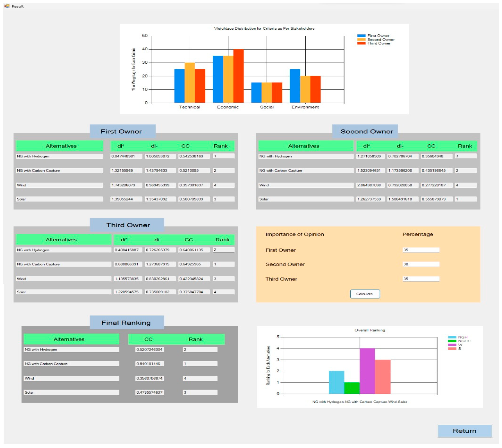Click cyan NGH legend swatch in Overall Ranking
The width and height of the screenshot is (502, 448).
tap(452, 337)
